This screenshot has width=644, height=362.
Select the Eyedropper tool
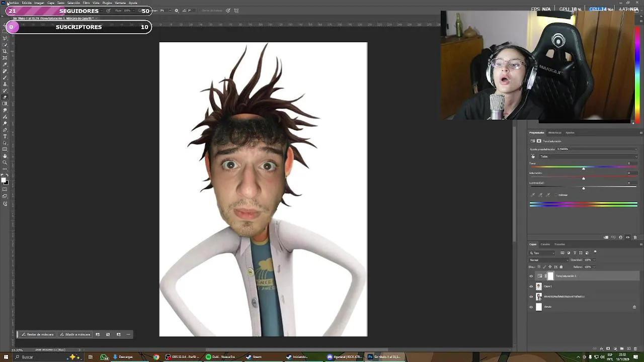tap(5, 64)
